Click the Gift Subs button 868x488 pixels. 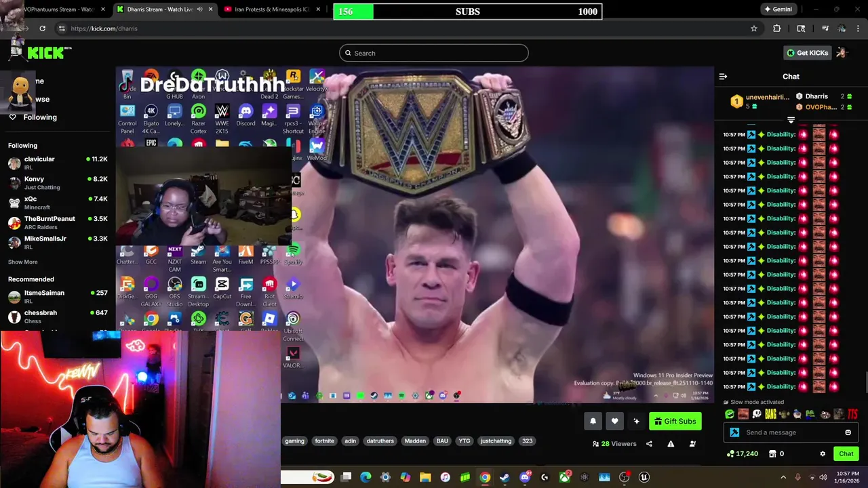pyautogui.click(x=675, y=422)
